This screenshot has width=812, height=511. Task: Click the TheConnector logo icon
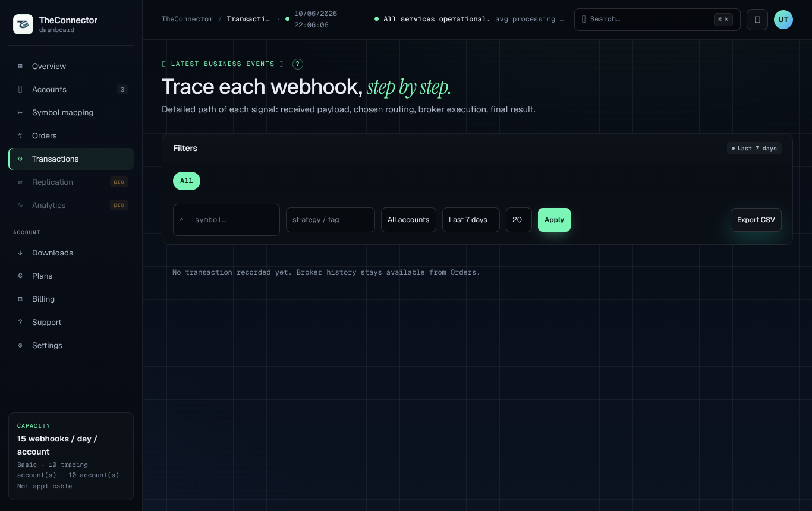pyautogui.click(x=23, y=24)
